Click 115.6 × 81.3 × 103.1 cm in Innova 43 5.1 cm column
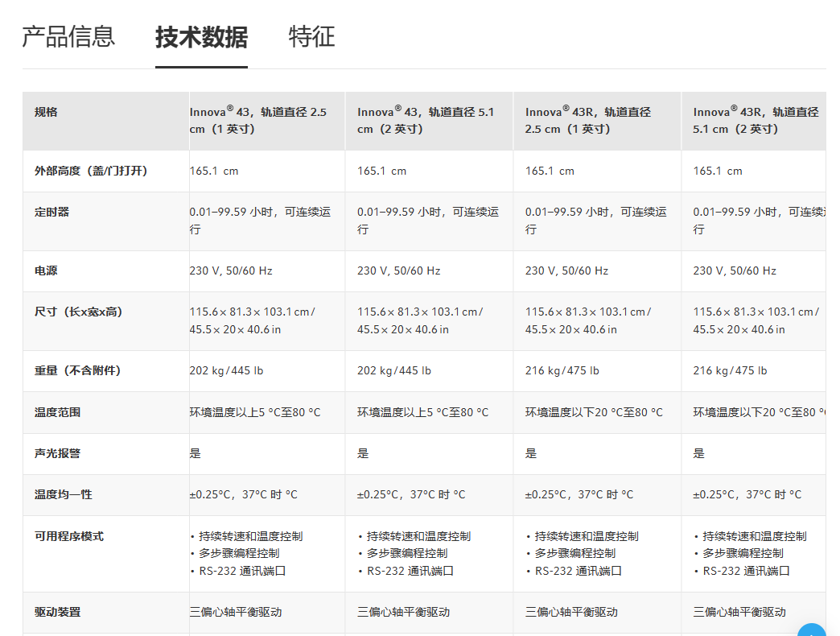 [420, 312]
